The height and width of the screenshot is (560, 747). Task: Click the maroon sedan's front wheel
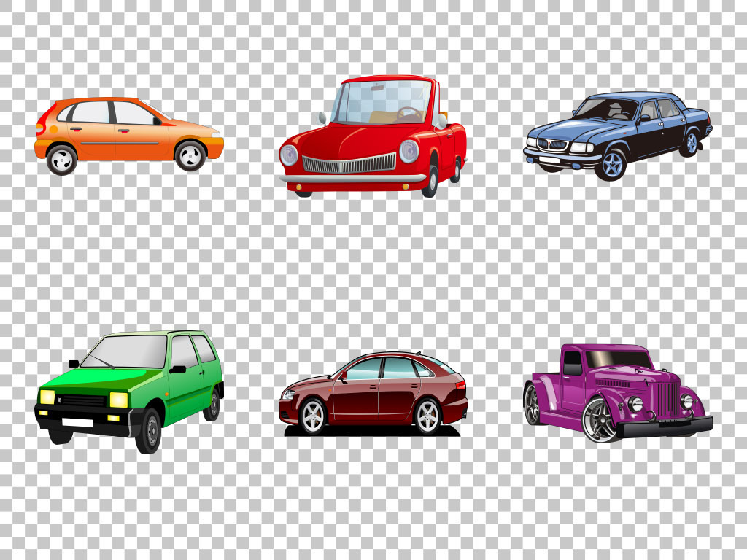[313, 416]
